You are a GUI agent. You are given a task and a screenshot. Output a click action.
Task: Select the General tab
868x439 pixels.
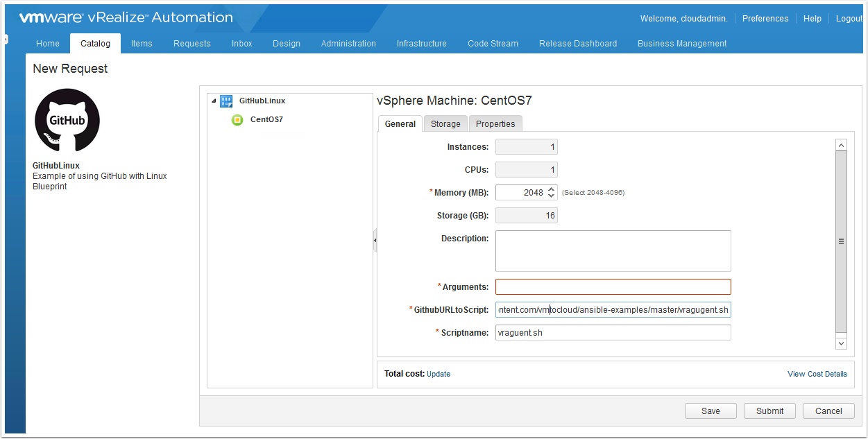coord(400,123)
